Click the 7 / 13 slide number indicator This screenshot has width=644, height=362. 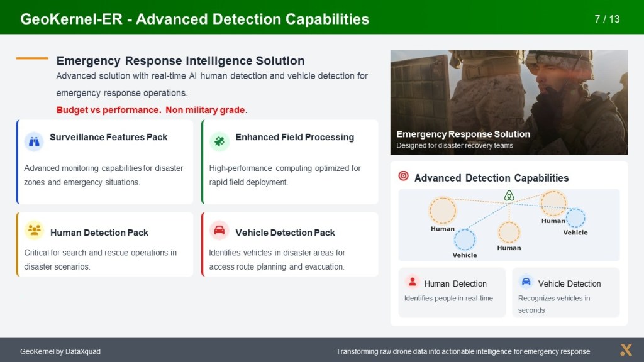(x=607, y=19)
